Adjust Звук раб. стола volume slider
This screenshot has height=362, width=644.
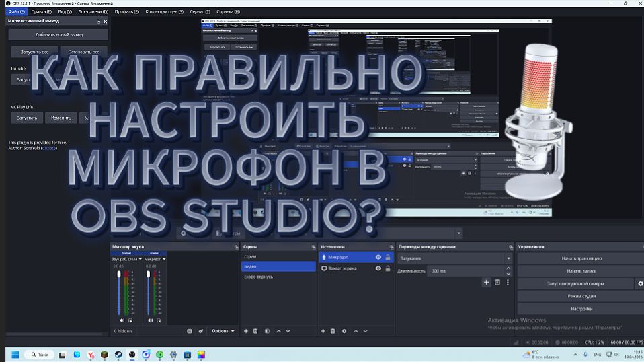pyautogui.click(x=119, y=274)
